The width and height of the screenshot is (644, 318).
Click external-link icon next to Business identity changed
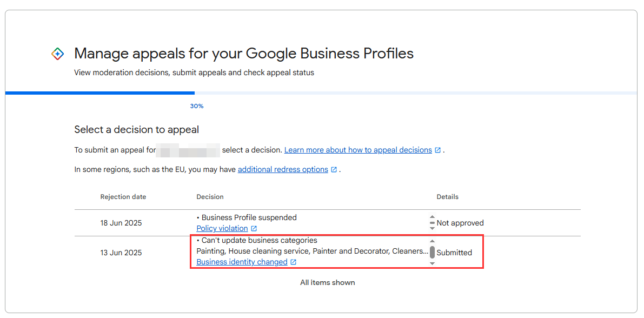pyautogui.click(x=293, y=262)
